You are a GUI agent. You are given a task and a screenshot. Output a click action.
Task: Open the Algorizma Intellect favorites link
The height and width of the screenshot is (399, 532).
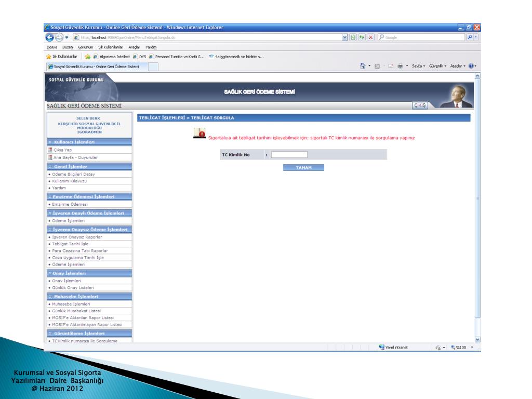click(x=112, y=57)
